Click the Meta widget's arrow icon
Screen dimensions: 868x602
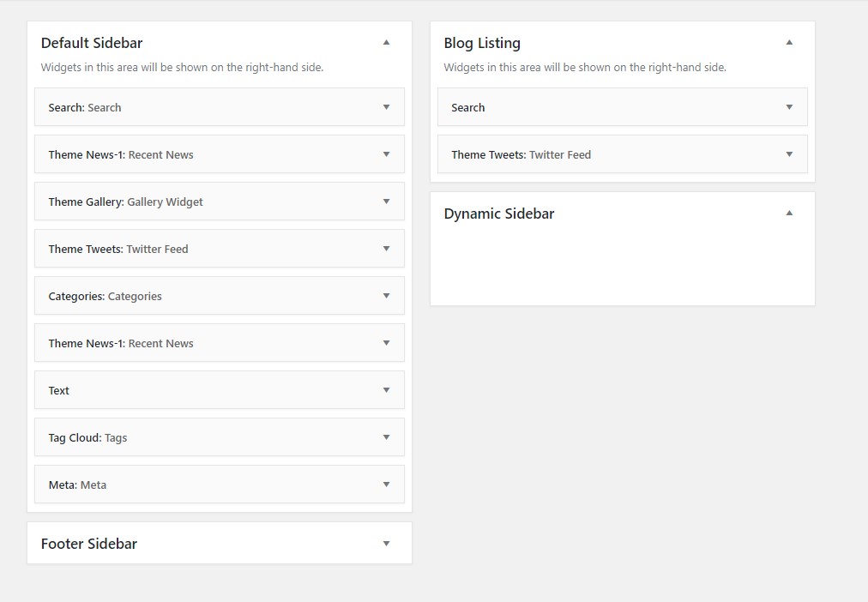386,485
